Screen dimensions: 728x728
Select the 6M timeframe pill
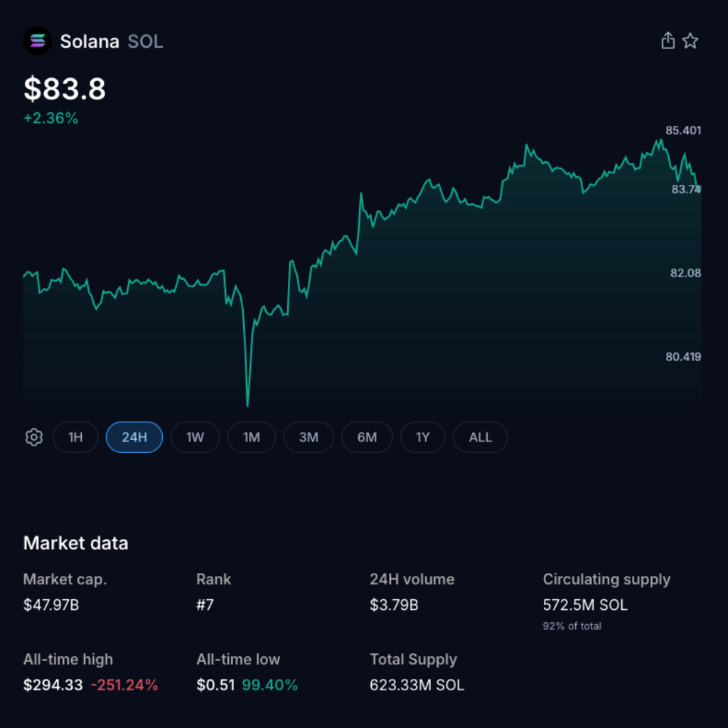pyautogui.click(x=367, y=437)
